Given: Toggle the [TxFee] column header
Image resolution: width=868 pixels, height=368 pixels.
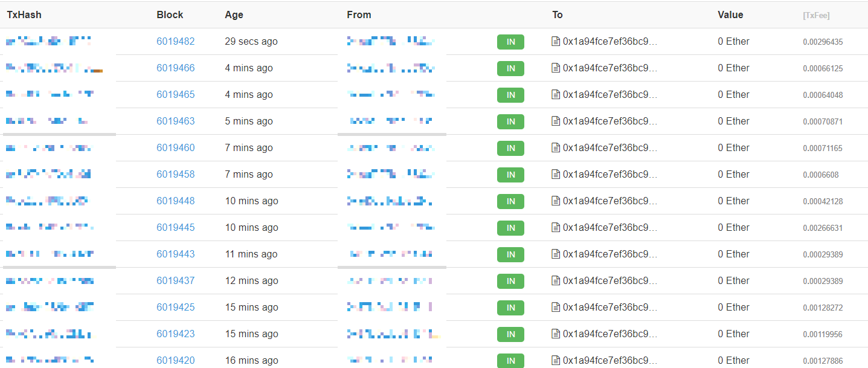Looking at the screenshot, I should [x=816, y=16].
